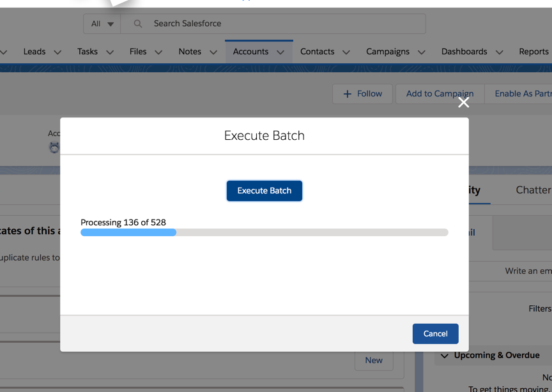Click the Search Salesforce input field
This screenshot has height=392, width=552.
[224, 23]
